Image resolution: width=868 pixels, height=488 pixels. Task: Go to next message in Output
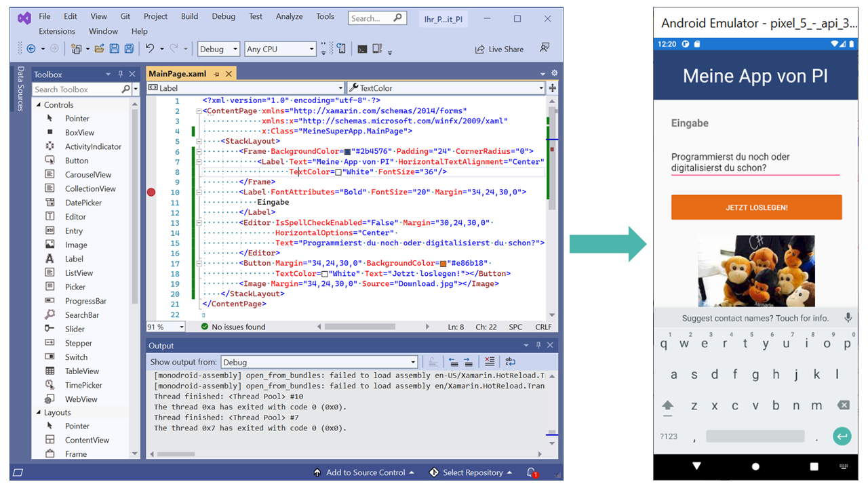[468, 361]
